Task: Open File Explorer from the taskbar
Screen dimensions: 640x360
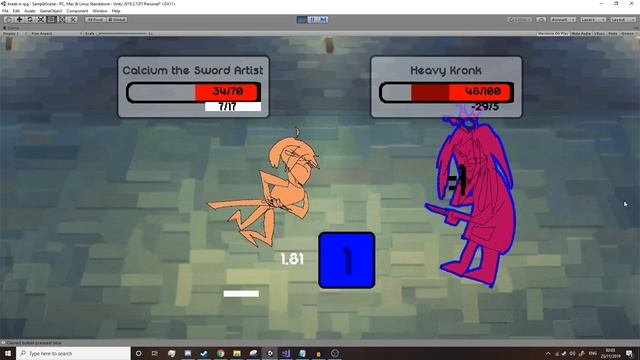Action: pos(237,353)
